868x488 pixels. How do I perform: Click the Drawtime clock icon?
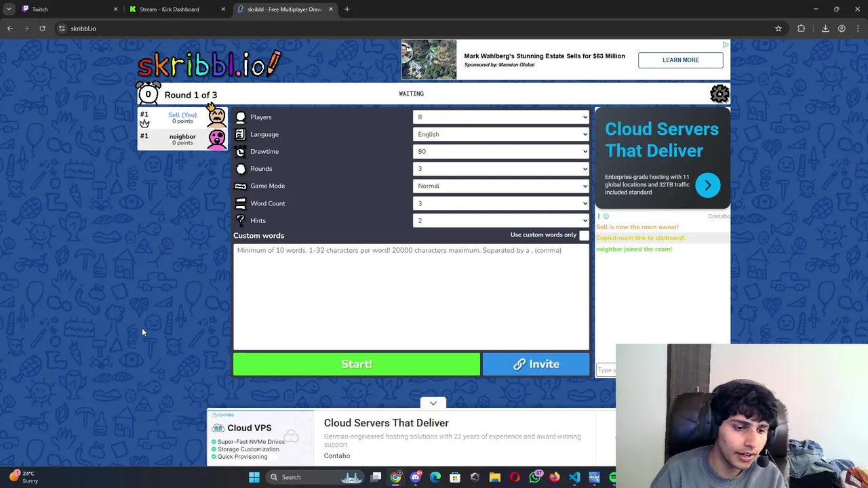240,151
